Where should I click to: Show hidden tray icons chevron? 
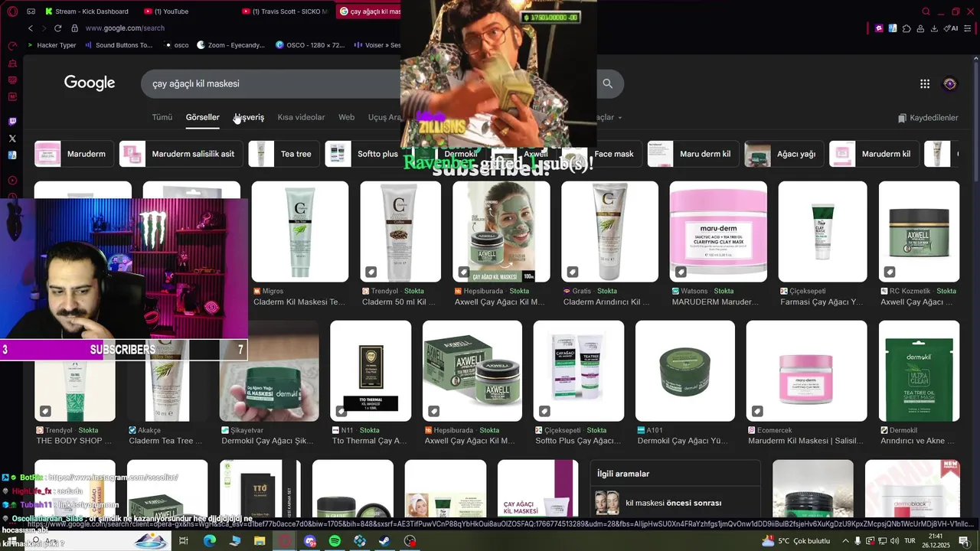(x=845, y=541)
